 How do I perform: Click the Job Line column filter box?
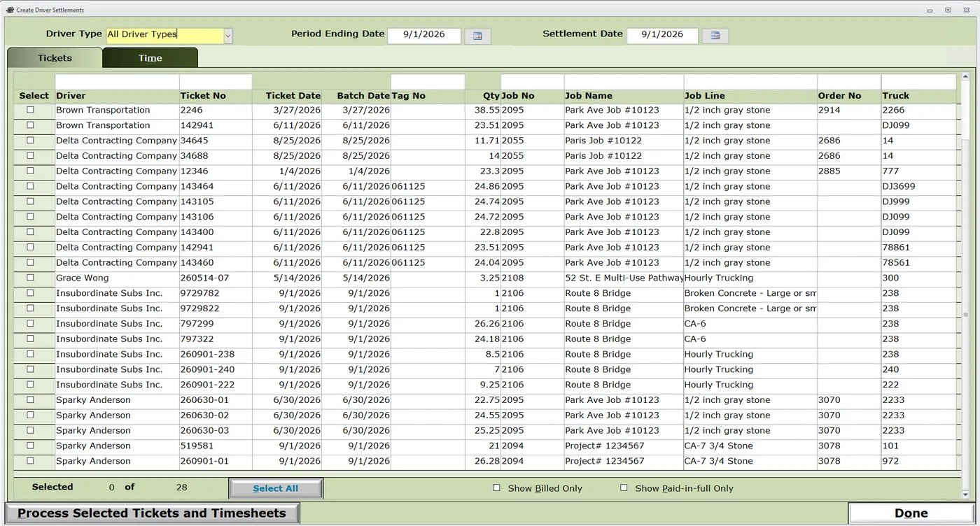coord(750,82)
